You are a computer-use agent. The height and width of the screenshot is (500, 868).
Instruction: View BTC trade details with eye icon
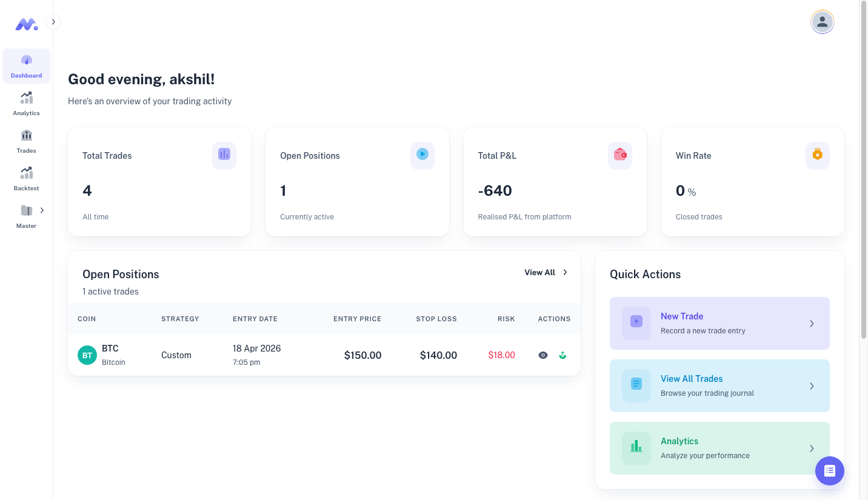(x=543, y=355)
